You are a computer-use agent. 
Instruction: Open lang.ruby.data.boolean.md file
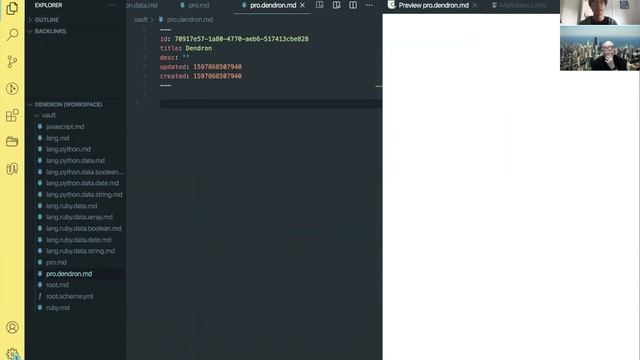point(83,229)
